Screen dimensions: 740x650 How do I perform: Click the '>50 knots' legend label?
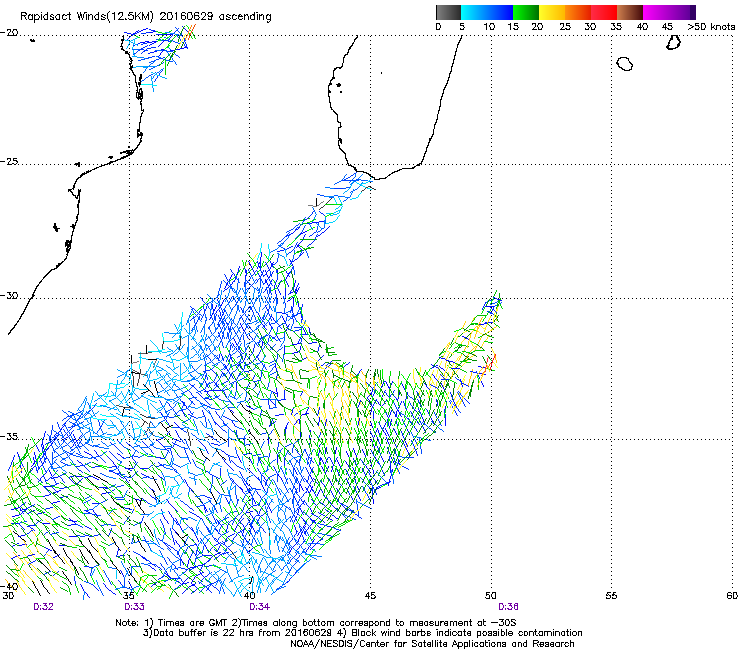(x=711, y=27)
